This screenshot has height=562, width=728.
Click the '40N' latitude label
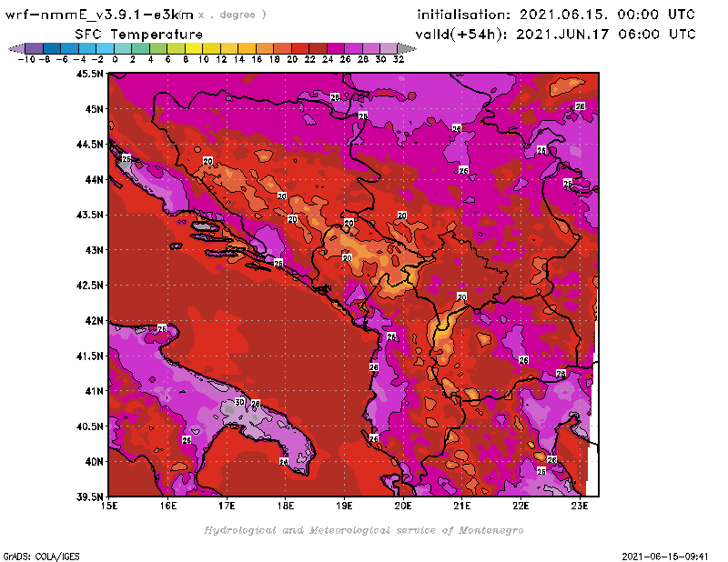pos(94,462)
